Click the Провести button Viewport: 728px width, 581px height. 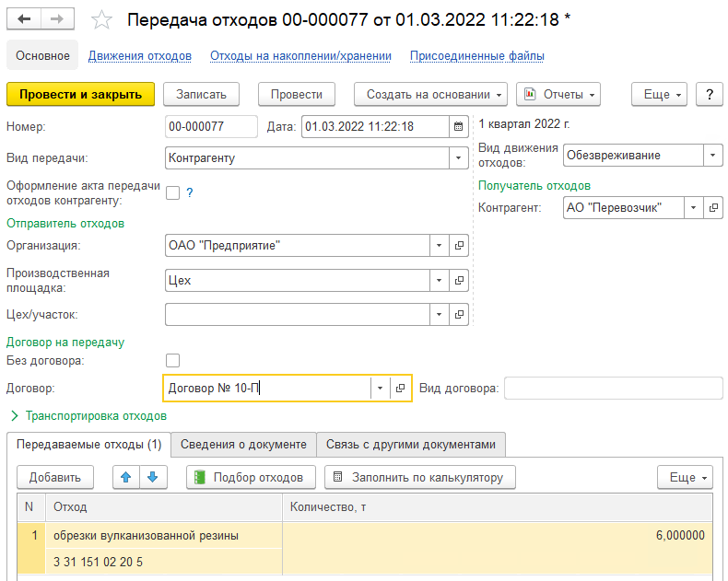point(296,94)
